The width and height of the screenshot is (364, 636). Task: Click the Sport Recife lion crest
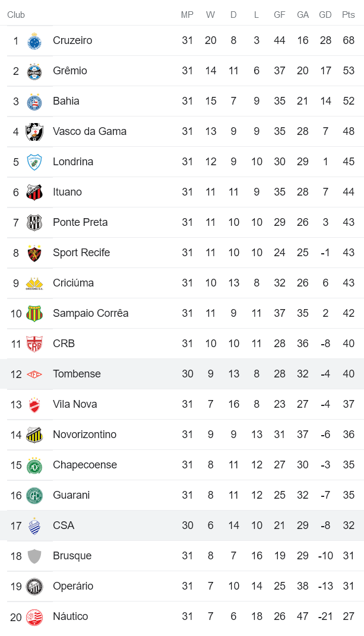click(x=34, y=253)
